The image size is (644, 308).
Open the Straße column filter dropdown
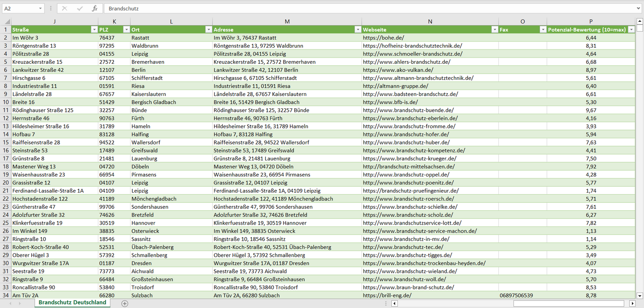coord(94,29)
